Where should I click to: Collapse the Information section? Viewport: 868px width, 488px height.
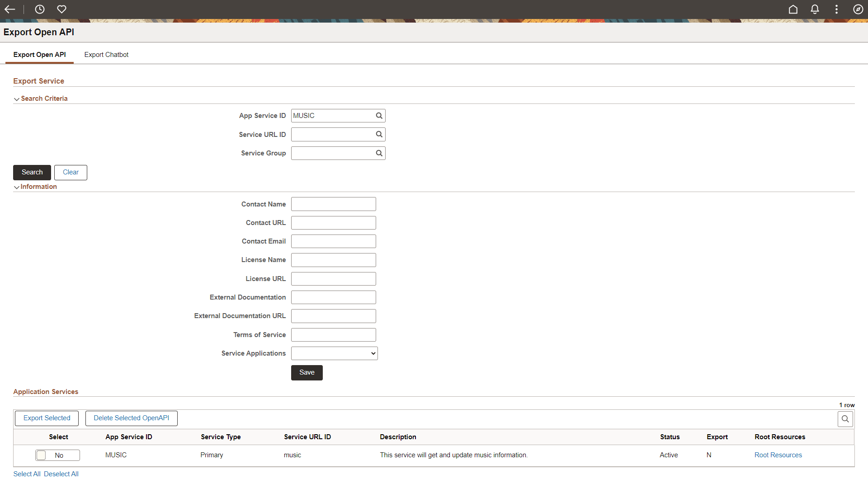click(x=16, y=187)
